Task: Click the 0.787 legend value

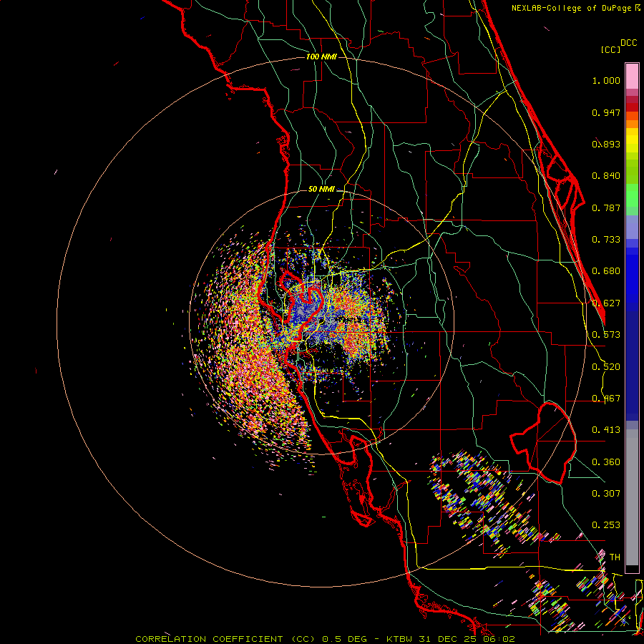Action: tap(606, 208)
